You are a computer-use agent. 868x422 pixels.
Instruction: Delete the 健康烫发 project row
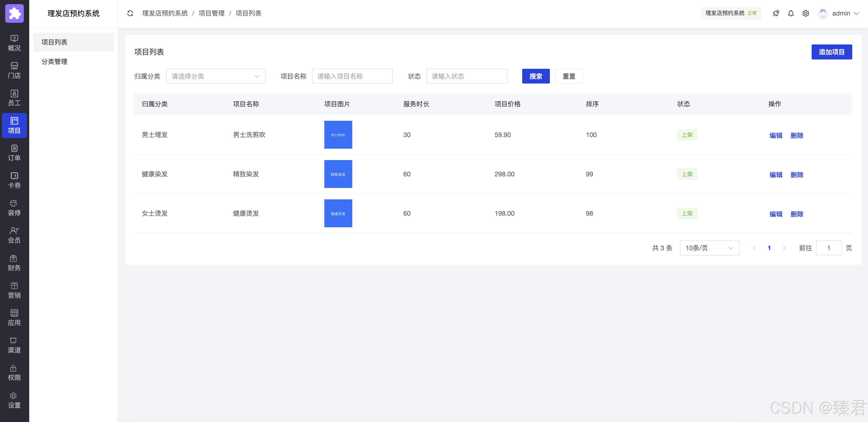click(x=797, y=214)
